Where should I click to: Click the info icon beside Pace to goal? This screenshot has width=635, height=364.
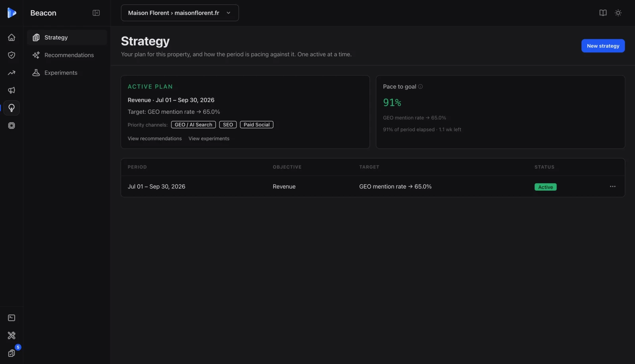(421, 86)
